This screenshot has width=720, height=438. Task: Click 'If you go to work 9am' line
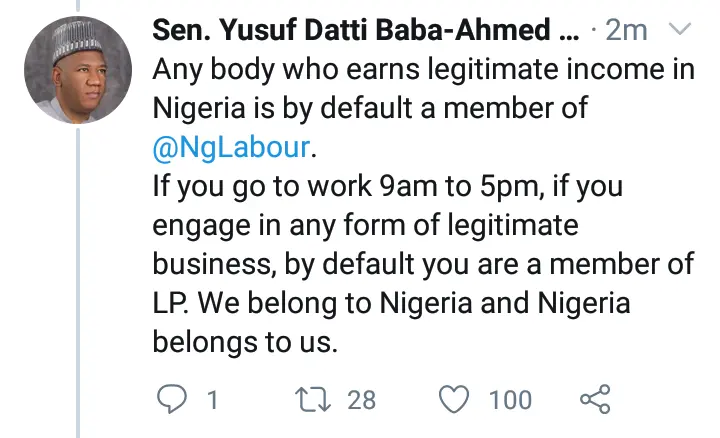tap(388, 186)
